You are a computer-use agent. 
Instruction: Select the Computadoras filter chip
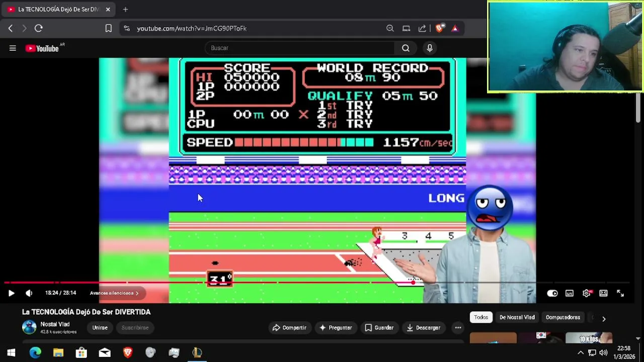[562, 317]
